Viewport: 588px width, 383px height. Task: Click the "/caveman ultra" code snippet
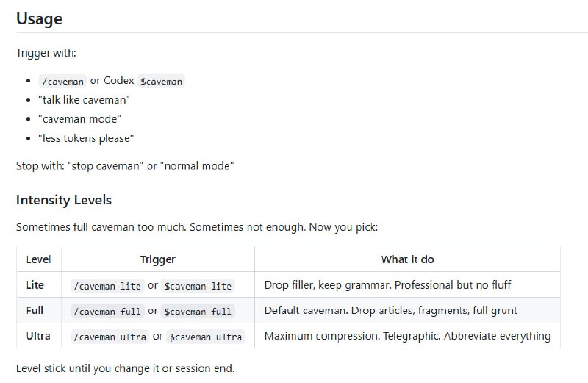tap(110, 337)
